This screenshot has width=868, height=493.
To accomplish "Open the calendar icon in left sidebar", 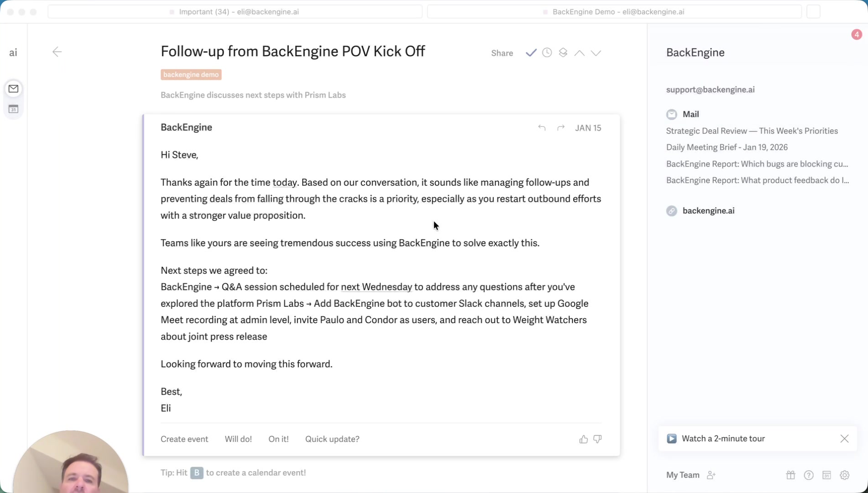I will 13,109.
